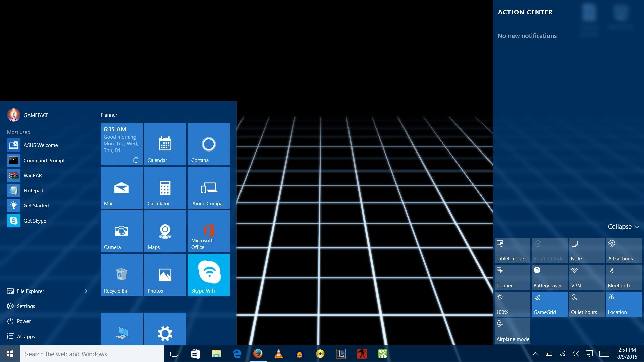
Task: Toggle Battery saver
Action: pyautogui.click(x=549, y=277)
